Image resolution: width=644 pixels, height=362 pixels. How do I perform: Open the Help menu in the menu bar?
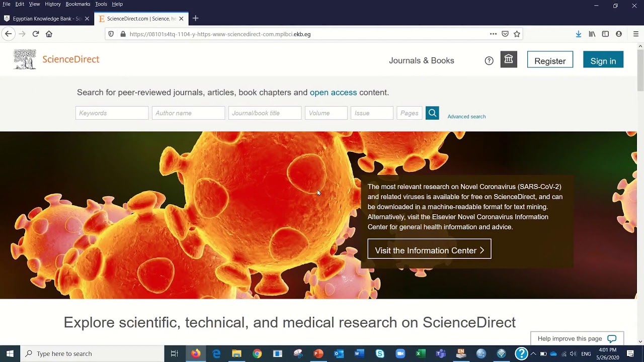pos(117,4)
